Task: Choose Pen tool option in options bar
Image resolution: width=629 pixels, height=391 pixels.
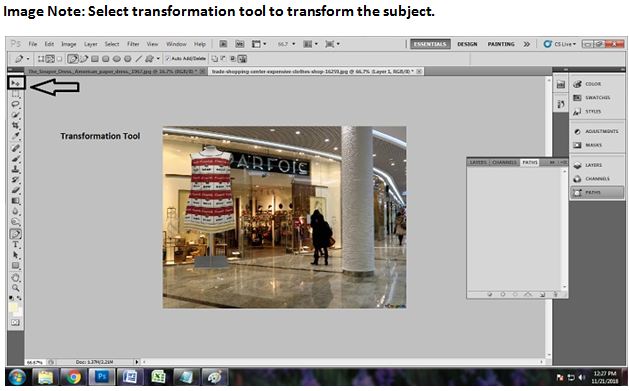Action: click(x=73, y=59)
